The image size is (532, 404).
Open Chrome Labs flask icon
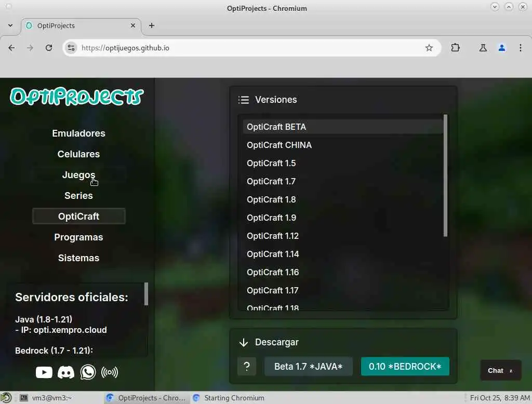(483, 48)
